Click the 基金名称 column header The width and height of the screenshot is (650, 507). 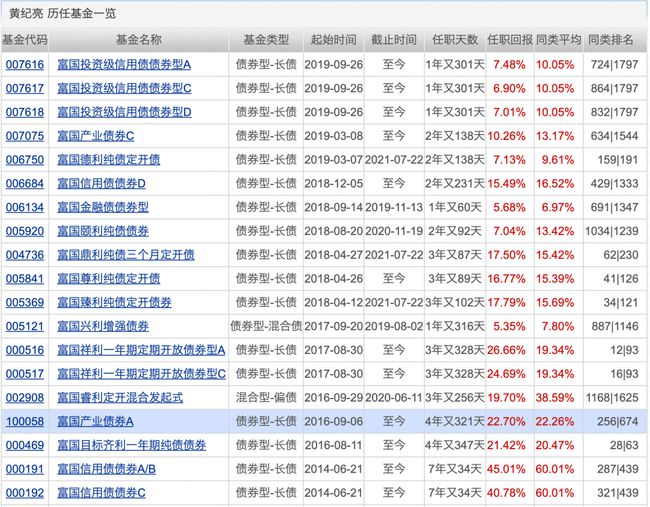pos(138,40)
